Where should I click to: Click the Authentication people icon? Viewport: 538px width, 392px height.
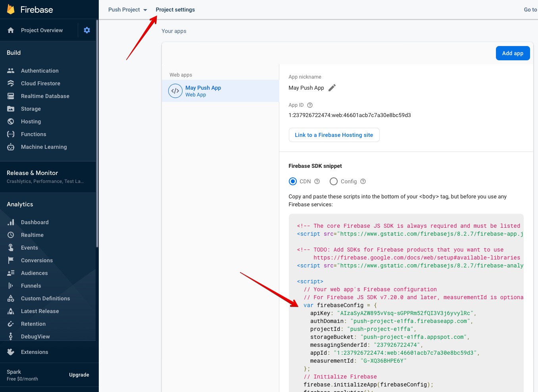pyautogui.click(x=11, y=71)
